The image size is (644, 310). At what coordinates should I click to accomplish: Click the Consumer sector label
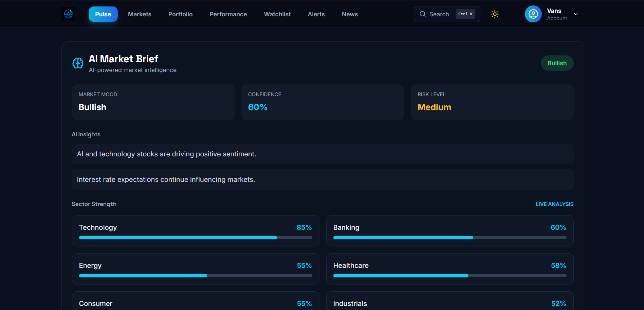96,304
